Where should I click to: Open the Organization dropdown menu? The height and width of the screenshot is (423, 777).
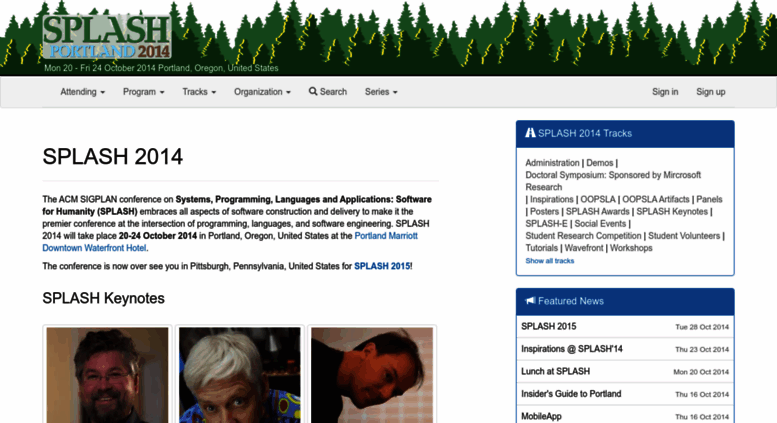(x=262, y=92)
